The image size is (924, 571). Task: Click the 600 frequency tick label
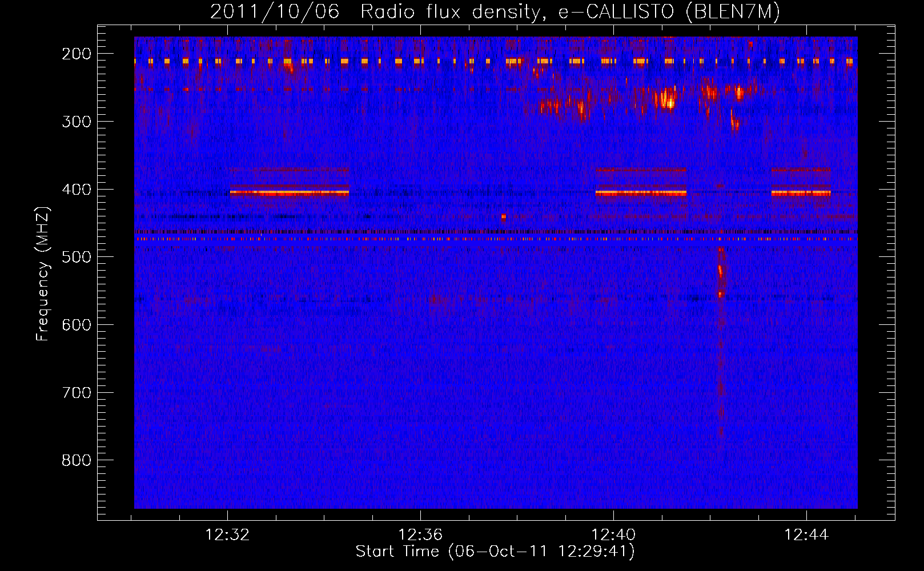pos(77,325)
